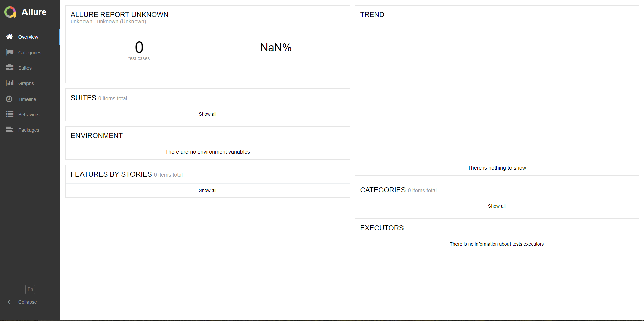Click the Suites briefcase icon
Image resolution: width=644 pixels, height=321 pixels.
[x=10, y=67]
